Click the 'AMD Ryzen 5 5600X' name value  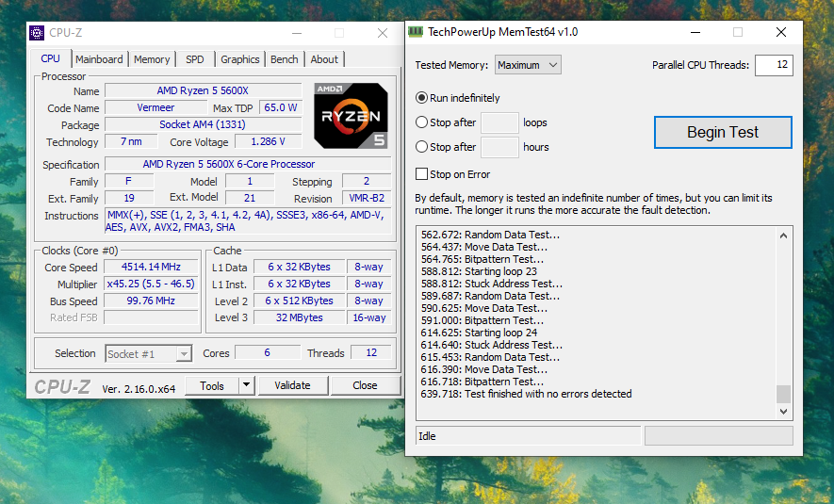(203, 90)
